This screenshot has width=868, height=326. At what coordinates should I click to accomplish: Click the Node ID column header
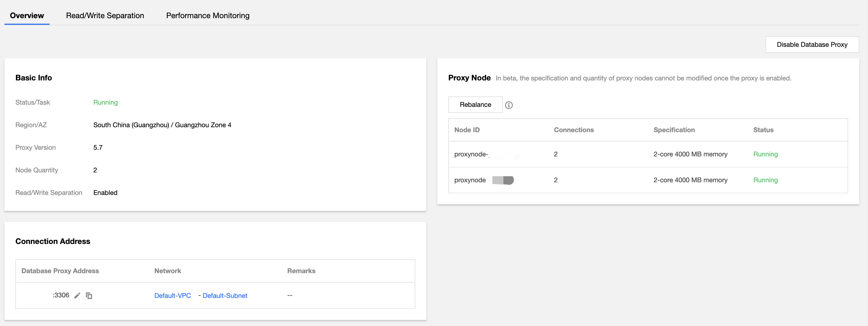coord(467,130)
